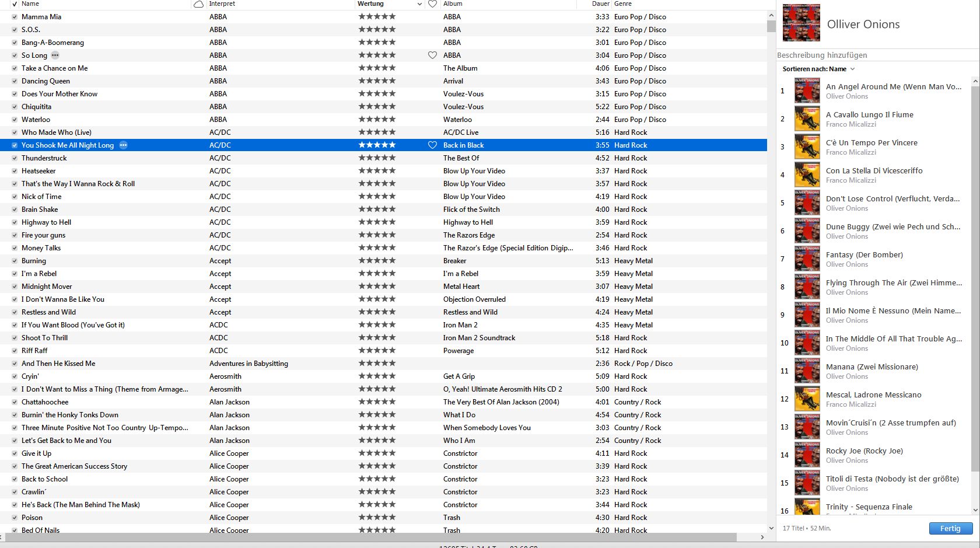Click star rating of Thunderstruck
The height and width of the screenshot is (548, 980).
click(377, 158)
